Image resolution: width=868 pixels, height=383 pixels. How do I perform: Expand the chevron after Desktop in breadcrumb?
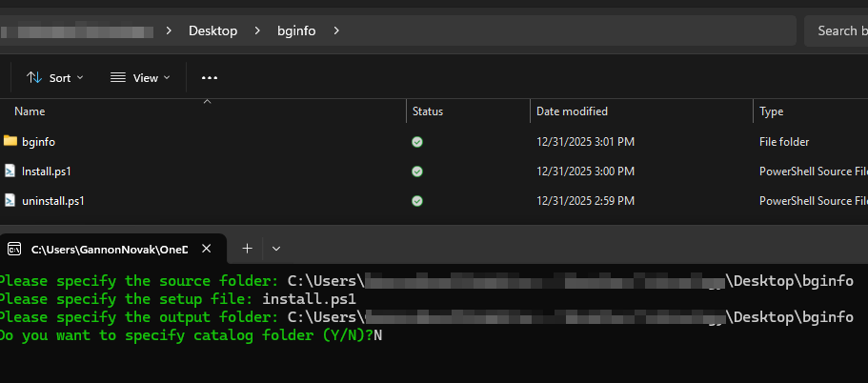256,30
